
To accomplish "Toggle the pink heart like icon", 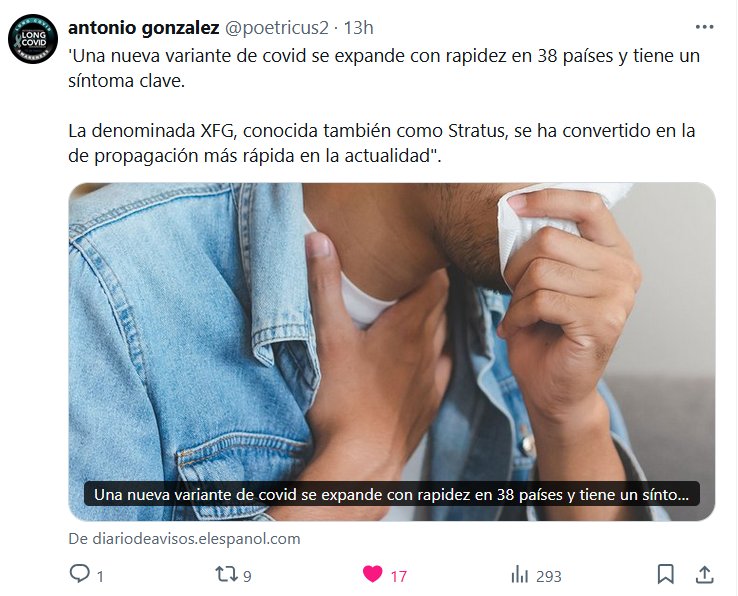I will point(372,574).
